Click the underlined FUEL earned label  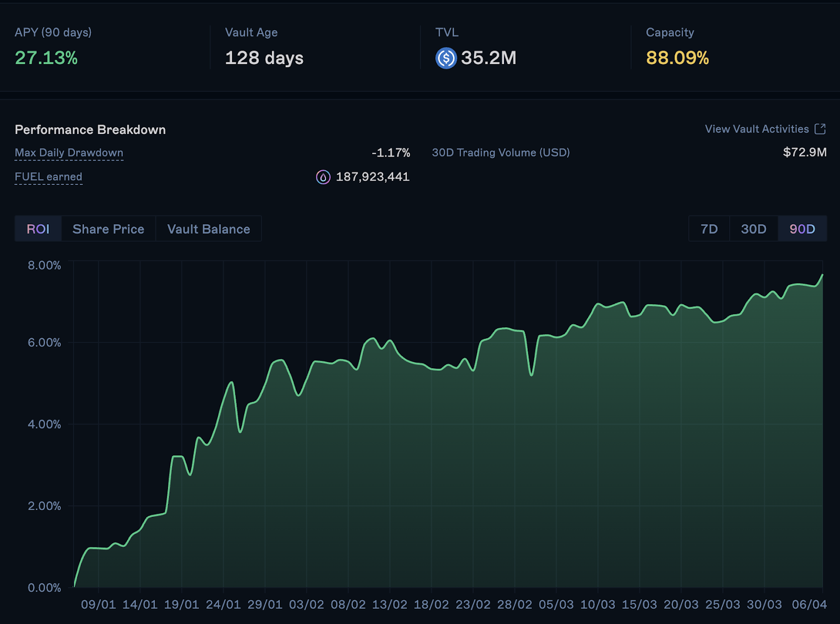pos(48,177)
